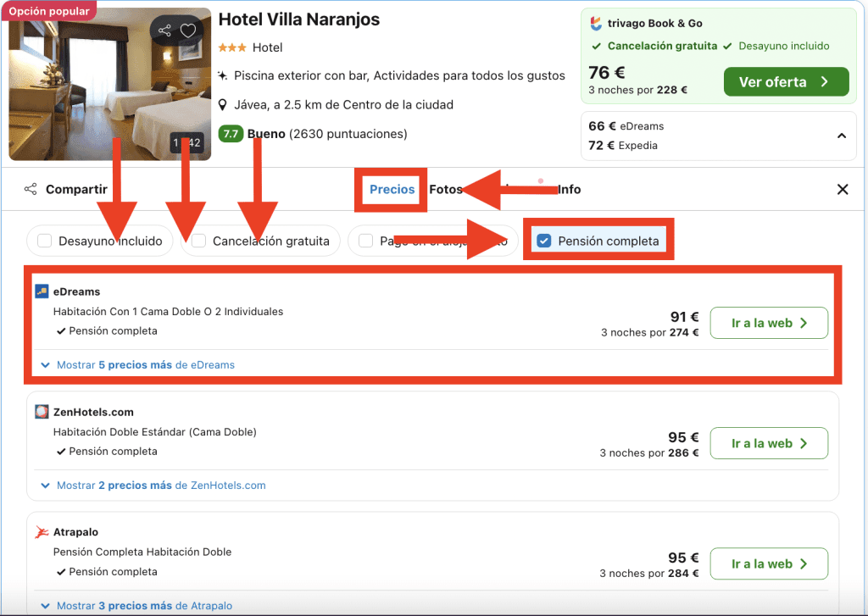868x616 pixels.
Task: Expand Mostrar 2 precios más de ZenHotels.com
Action: coord(160,486)
